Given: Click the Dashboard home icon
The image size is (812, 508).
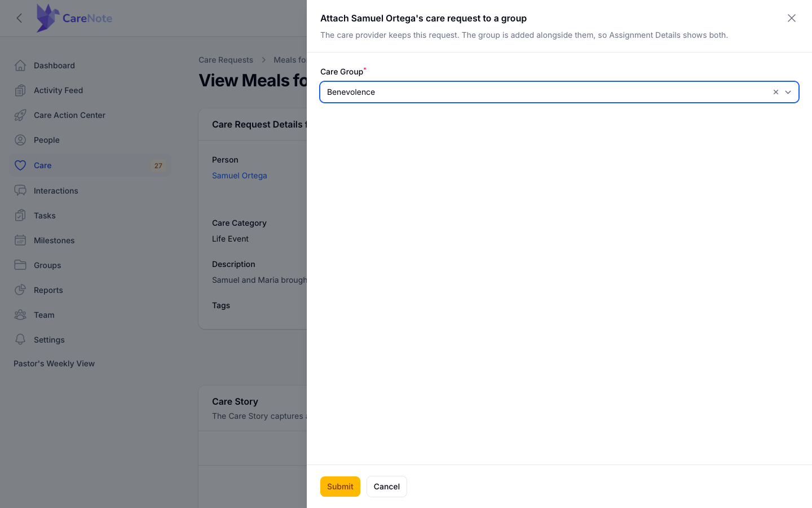Looking at the screenshot, I should click(20, 65).
